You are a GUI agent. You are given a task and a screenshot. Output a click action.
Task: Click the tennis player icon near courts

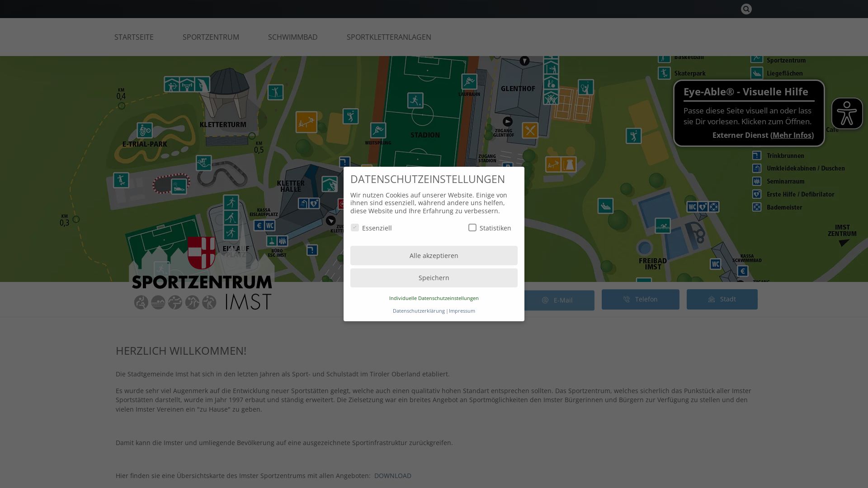[x=586, y=87]
